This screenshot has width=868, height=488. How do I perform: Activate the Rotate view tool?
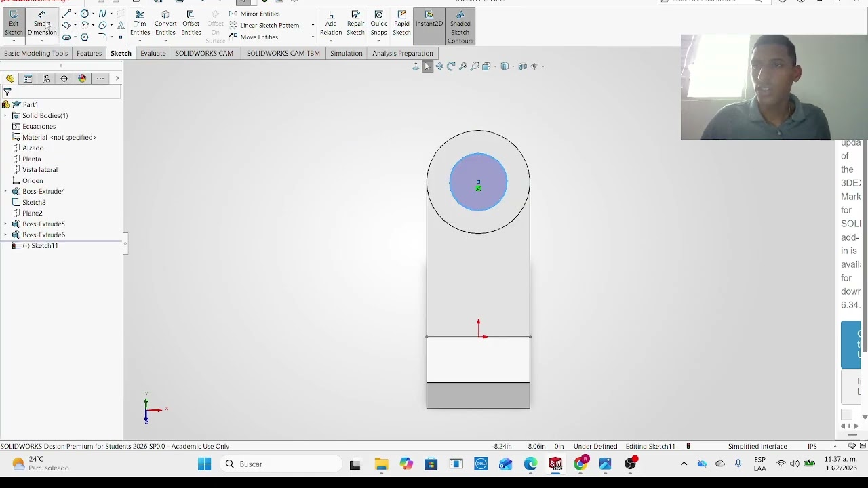coord(451,66)
